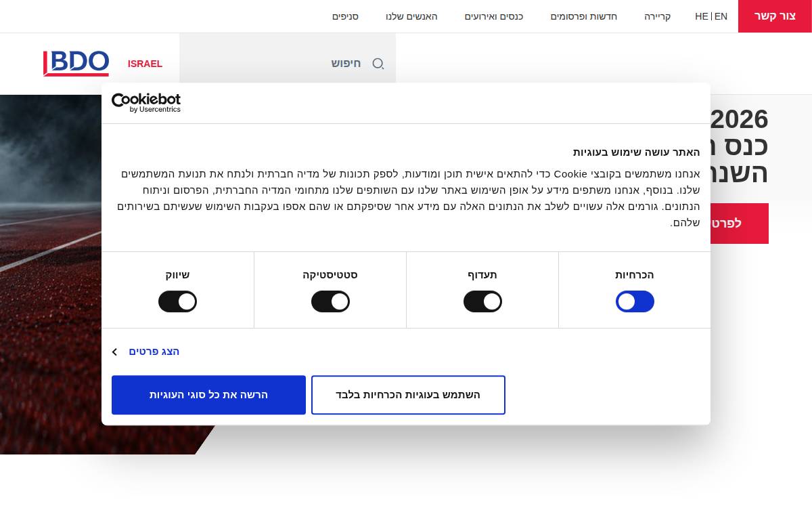Click the Cookiebot by Usercentrics logo
The height and width of the screenshot is (508, 812).
click(146, 103)
